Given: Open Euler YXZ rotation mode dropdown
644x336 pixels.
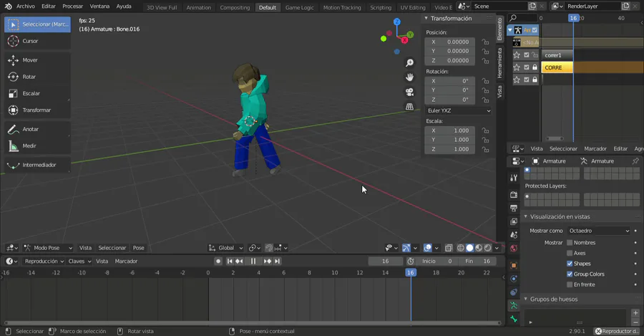Looking at the screenshot, I should (x=459, y=110).
